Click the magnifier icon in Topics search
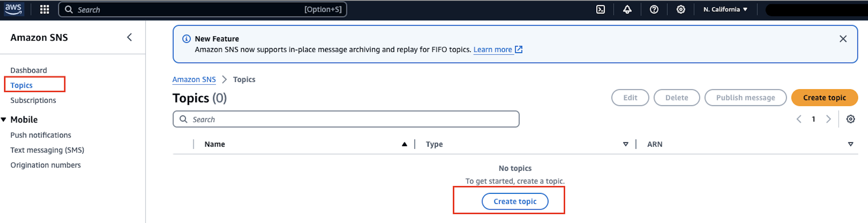Image resolution: width=868 pixels, height=223 pixels. 183,119
